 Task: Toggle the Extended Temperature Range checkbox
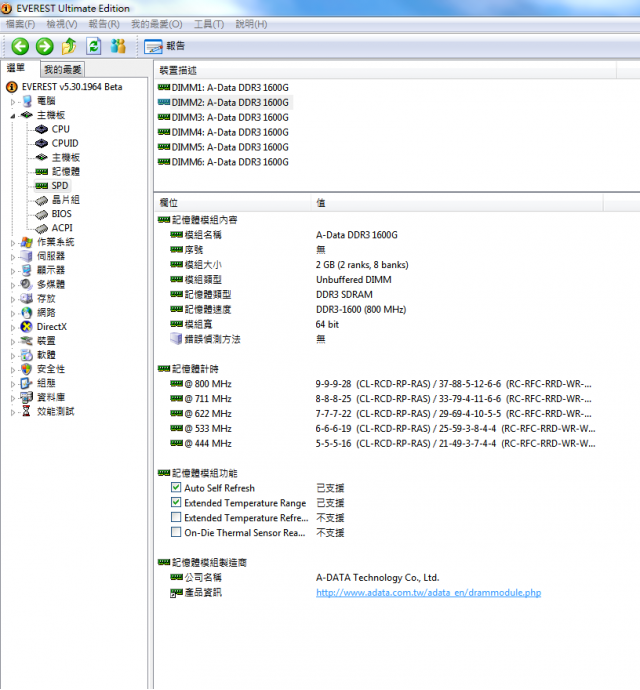coord(176,502)
